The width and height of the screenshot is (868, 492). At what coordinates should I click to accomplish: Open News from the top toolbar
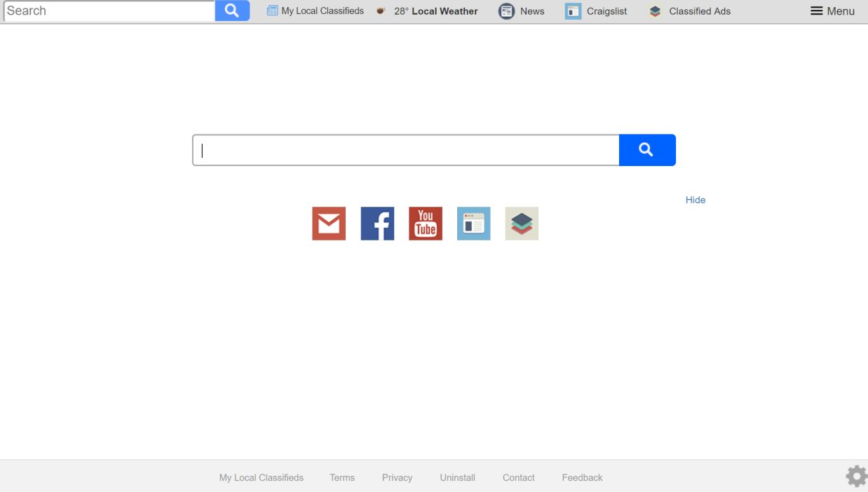(x=521, y=11)
